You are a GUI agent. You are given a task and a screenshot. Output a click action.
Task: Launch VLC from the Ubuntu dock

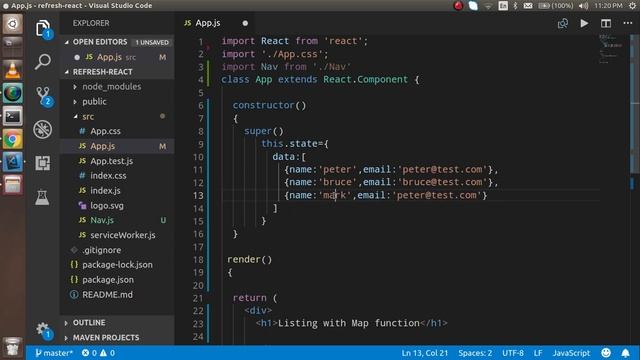(13, 70)
